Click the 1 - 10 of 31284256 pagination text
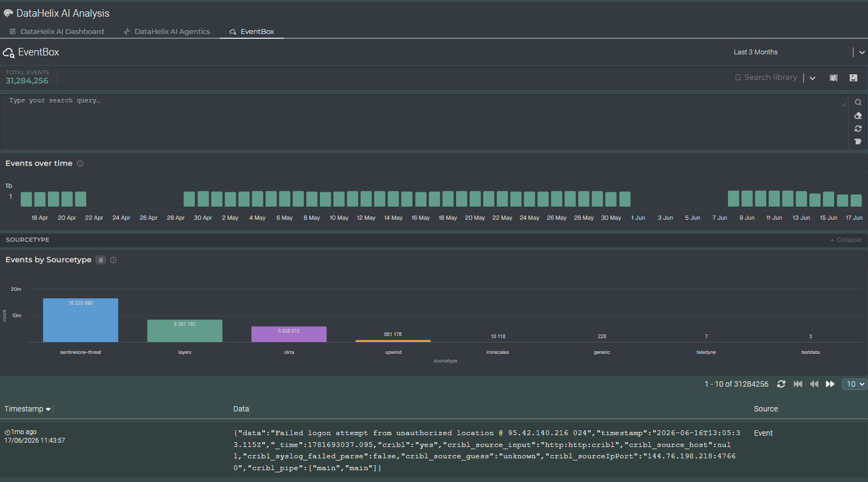The height and width of the screenshot is (482, 868). point(736,384)
